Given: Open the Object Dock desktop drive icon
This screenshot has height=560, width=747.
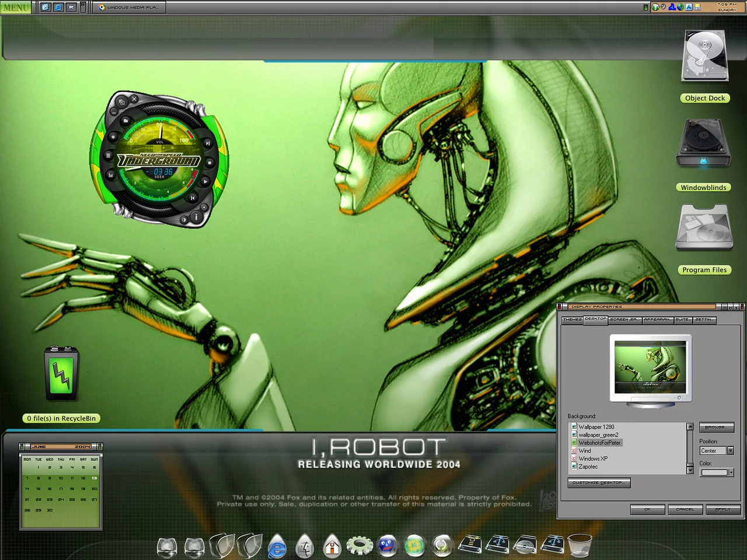Looking at the screenshot, I should [x=705, y=57].
